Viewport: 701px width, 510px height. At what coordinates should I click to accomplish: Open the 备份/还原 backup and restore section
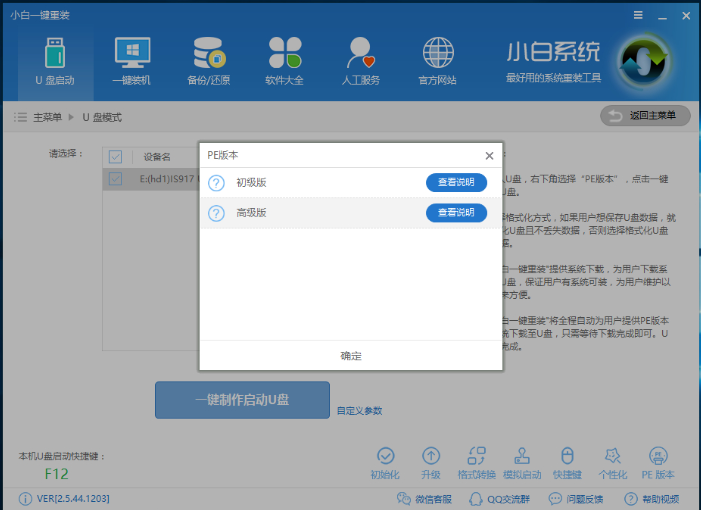pyautogui.click(x=209, y=61)
